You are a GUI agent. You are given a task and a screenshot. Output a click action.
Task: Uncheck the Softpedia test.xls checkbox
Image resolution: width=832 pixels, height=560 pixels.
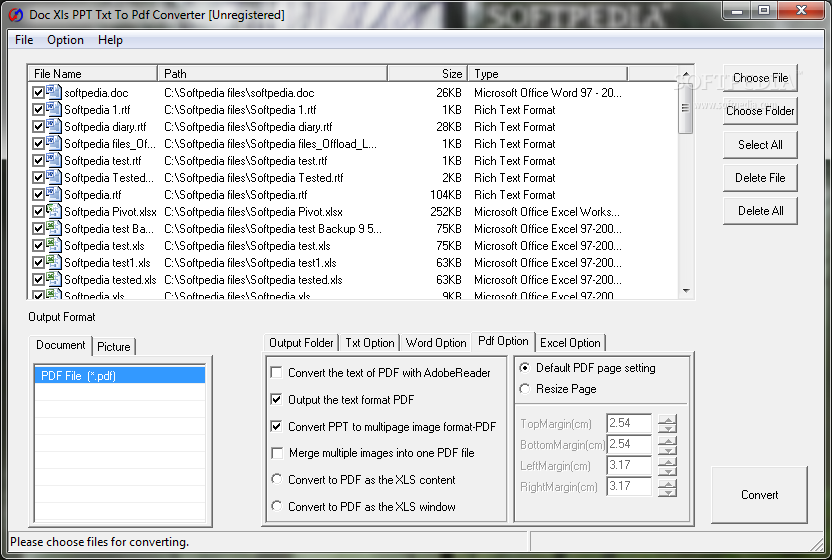tap(38, 246)
